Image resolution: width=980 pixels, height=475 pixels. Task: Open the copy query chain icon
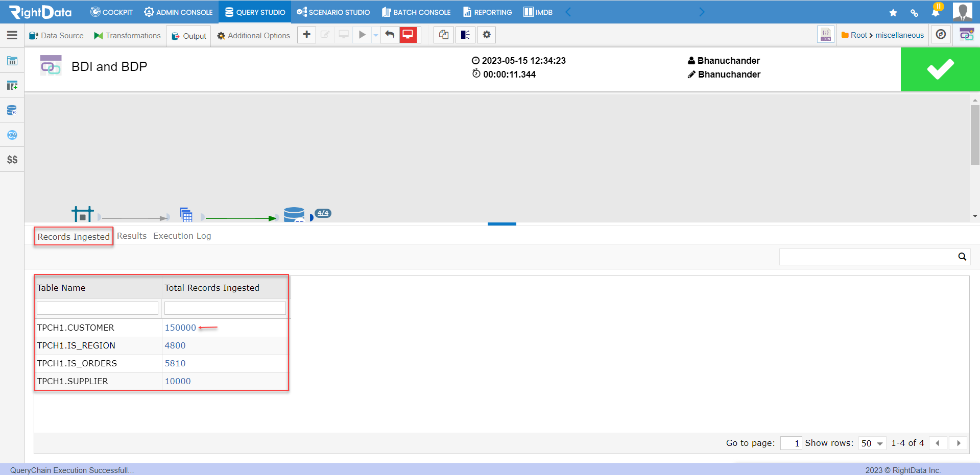pos(443,35)
